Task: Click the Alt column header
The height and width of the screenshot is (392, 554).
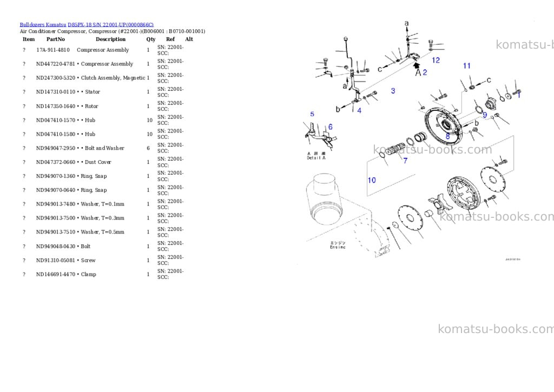Action: click(189, 39)
